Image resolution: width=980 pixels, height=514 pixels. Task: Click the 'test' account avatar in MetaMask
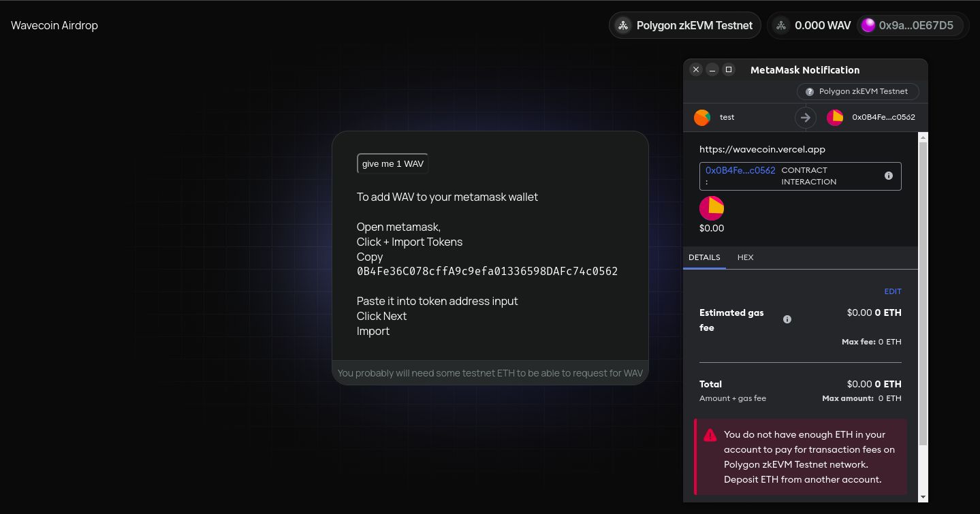[x=702, y=117]
